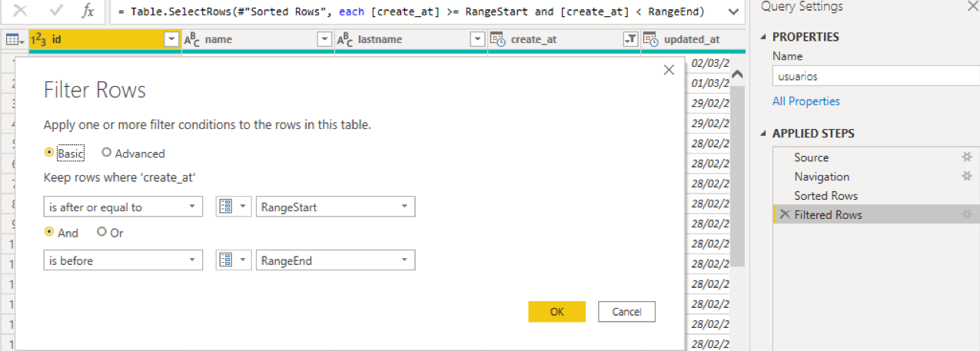The image size is (980, 351).
Task: Click the datetime type icon of updated_at column
Action: [x=651, y=39]
